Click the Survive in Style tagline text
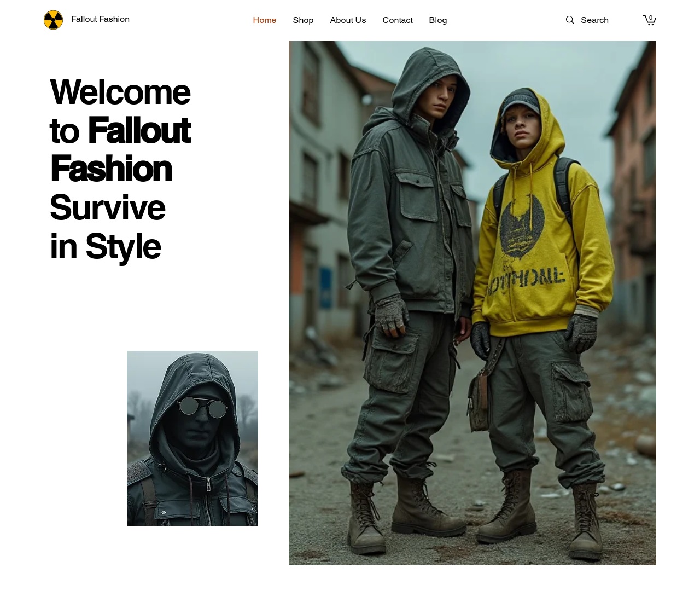This screenshot has height=602, width=700. (x=107, y=227)
